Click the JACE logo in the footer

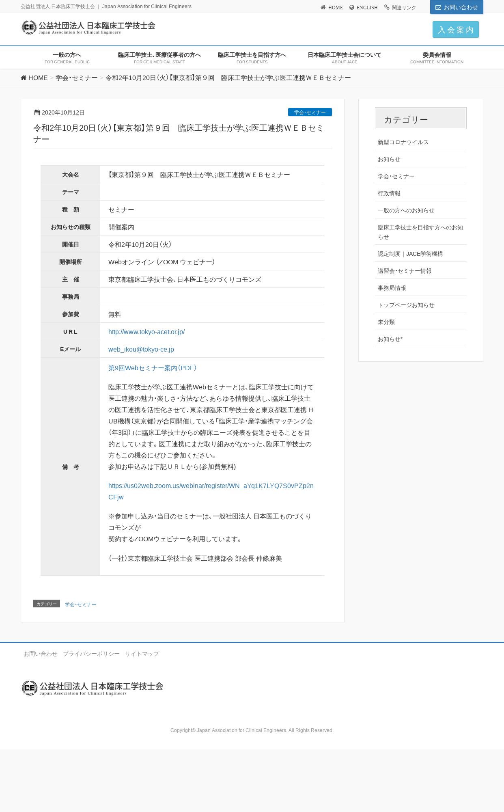click(x=93, y=688)
